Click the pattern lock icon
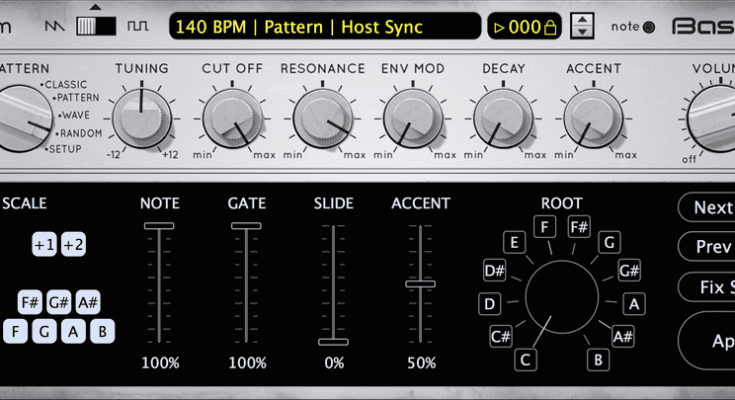 point(549,27)
